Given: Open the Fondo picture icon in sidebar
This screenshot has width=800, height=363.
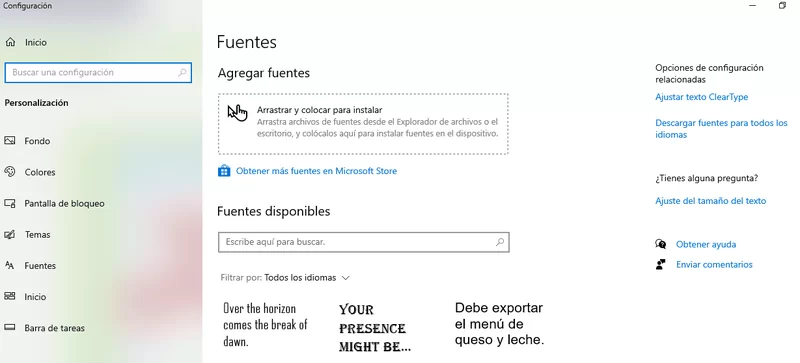Looking at the screenshot, I should tap(10, 140).
